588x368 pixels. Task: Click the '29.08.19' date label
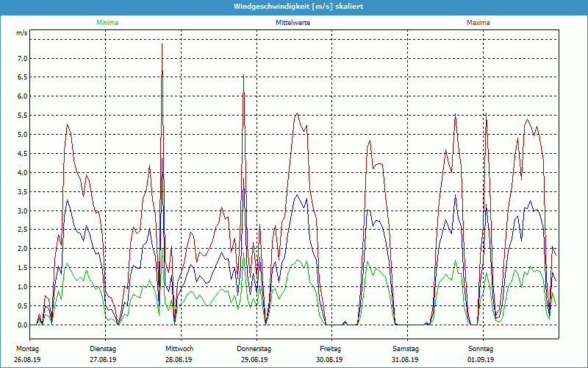254,360
